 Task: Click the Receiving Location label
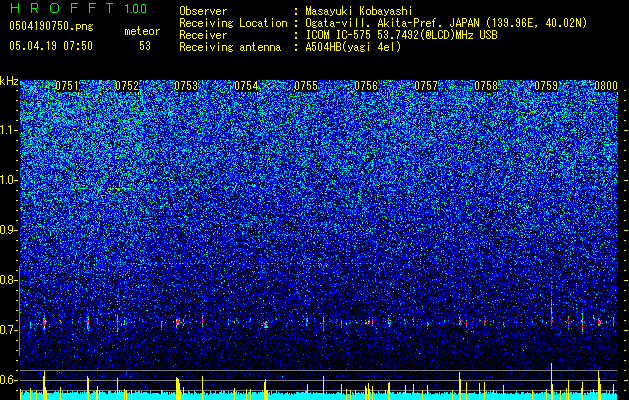pos(233,23)
